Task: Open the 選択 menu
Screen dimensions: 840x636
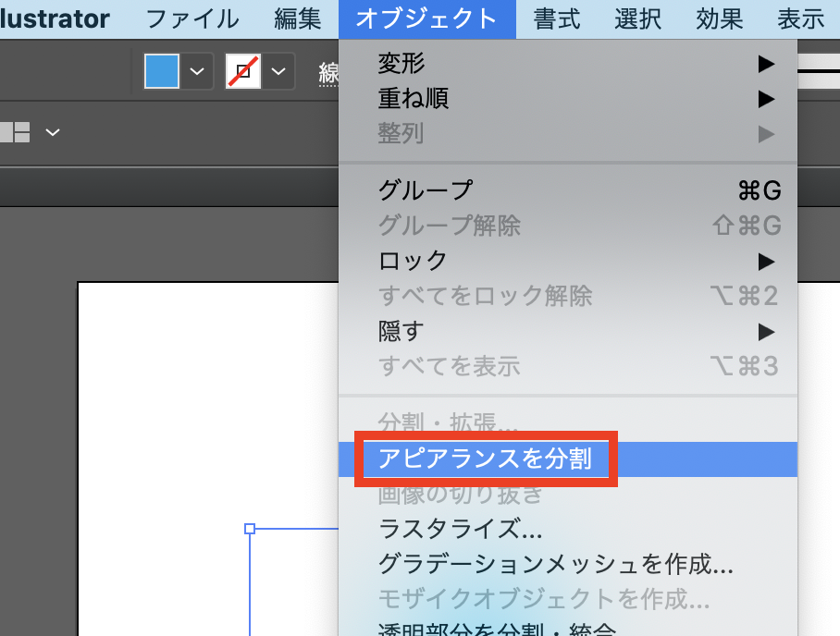Action: [638, 18]
